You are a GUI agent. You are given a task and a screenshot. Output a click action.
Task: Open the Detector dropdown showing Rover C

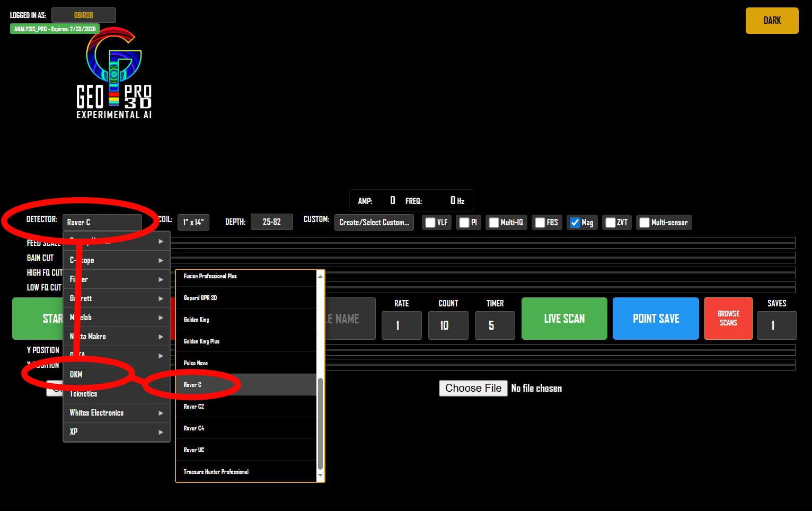pyautogui.click(x=102, y=222)
